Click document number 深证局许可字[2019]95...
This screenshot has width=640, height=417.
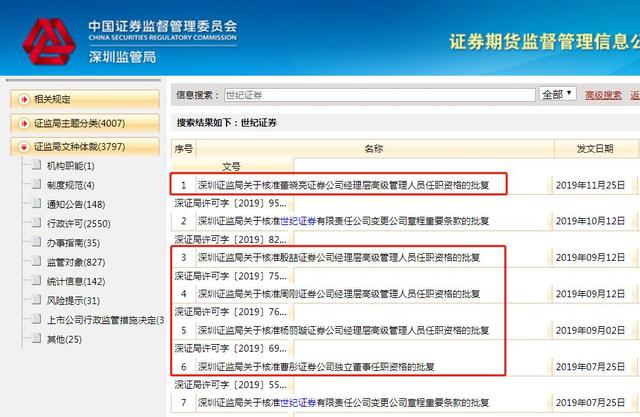tap(231, 203)
